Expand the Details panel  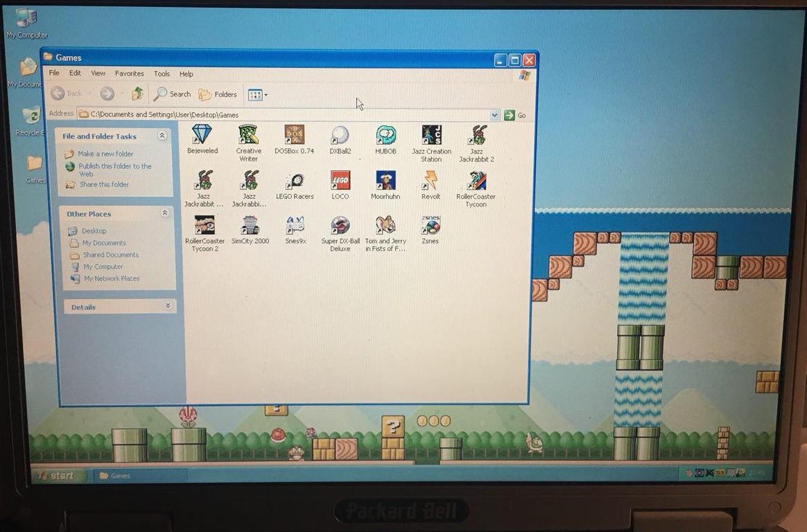tap(168, 306)
